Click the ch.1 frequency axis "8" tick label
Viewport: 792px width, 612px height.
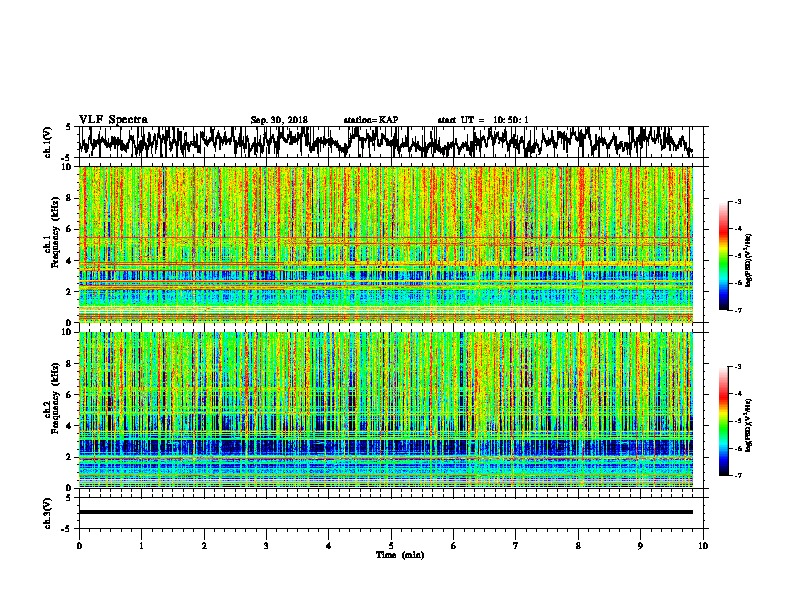coord(69,198)
